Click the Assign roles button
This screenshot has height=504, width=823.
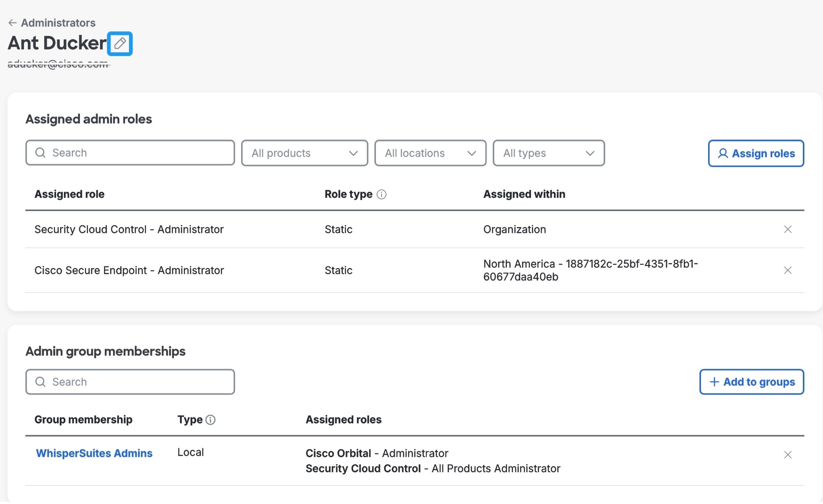pos(756,153)
